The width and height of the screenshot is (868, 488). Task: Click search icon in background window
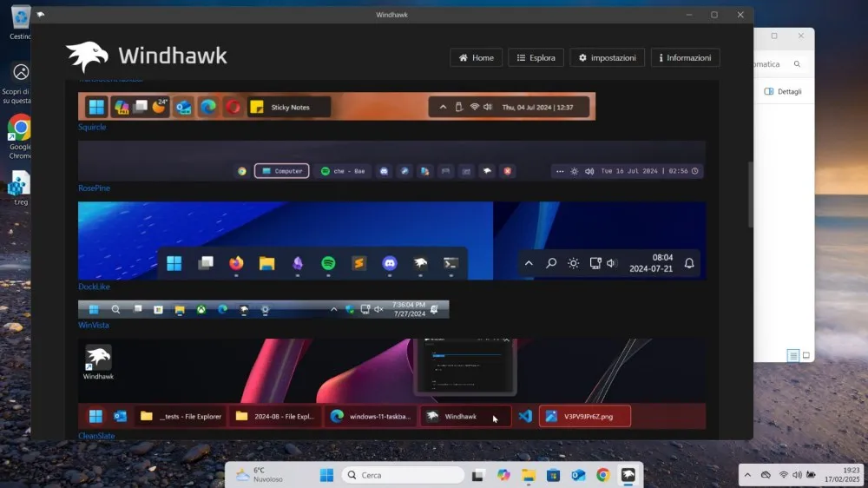[797, 64]
